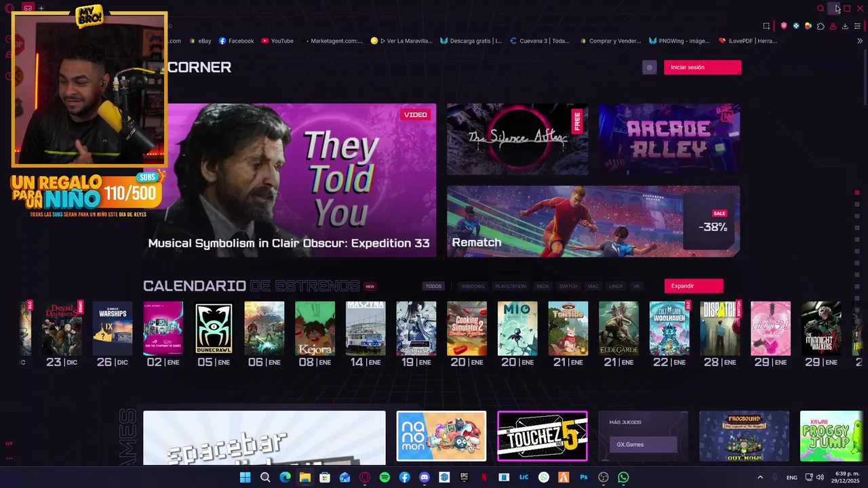Select the VR platform filter
The image size is (868, 488).
coord(636,286)
